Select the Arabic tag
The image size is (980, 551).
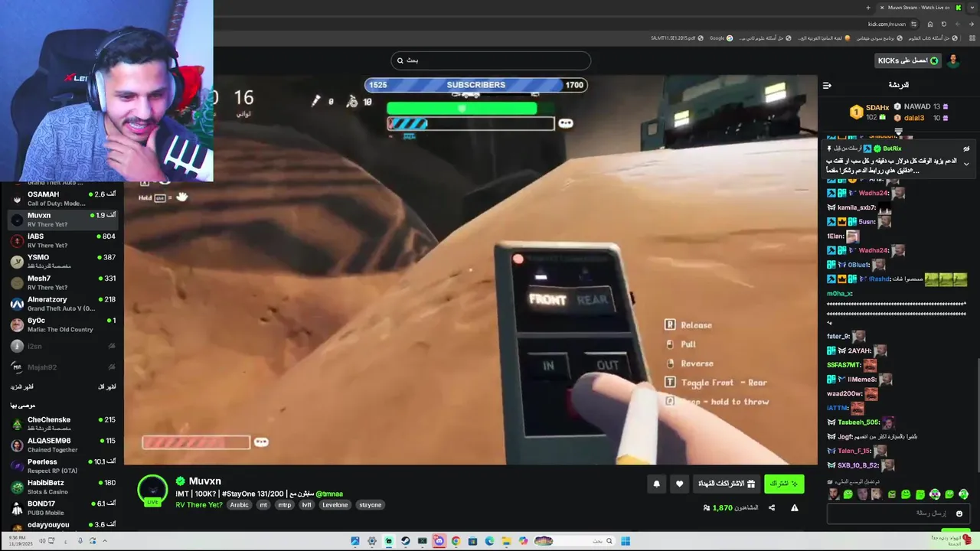click(240, 505)
